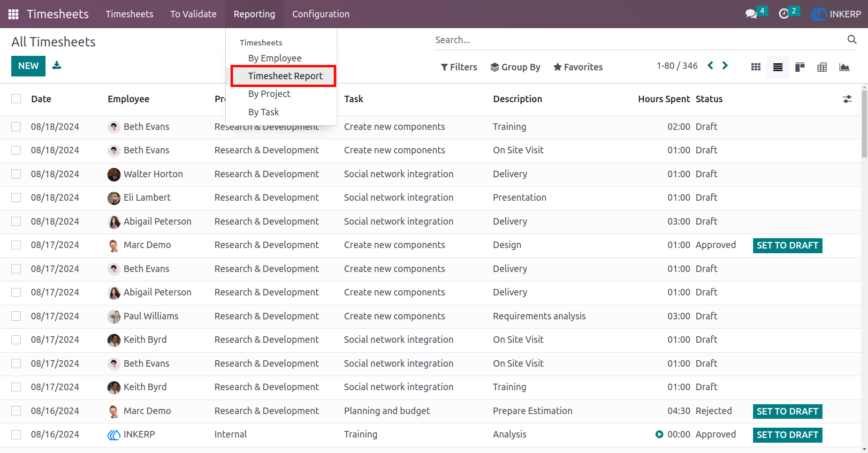Screen dimensions: 868x453
Task: Open the Configuration menu
Action: click(x=321, y=14)
